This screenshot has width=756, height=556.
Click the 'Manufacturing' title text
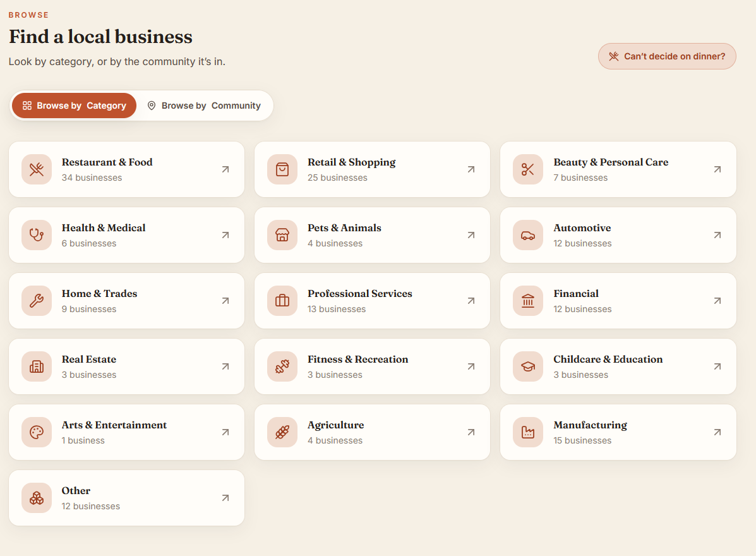tap(590, 425)
